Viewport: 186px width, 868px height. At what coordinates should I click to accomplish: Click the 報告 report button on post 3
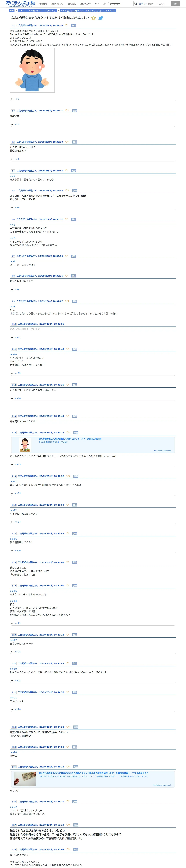point(75,142)
